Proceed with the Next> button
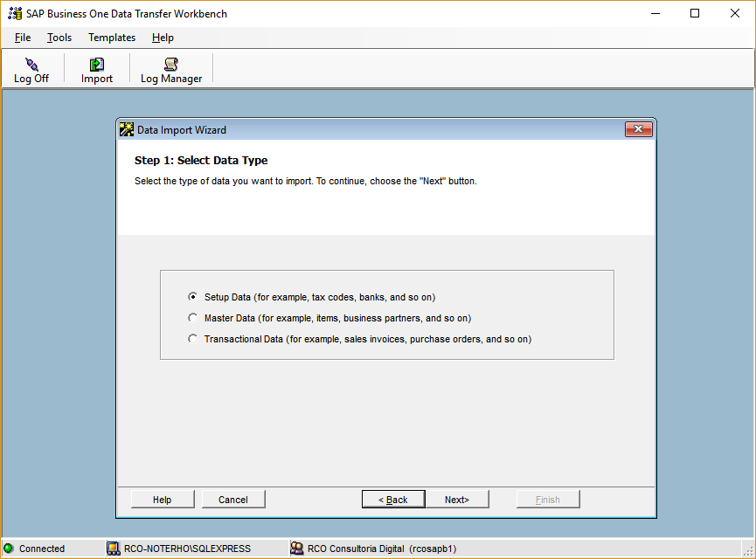The width and height of the screenshot is (756, 559). click(457, 500)
